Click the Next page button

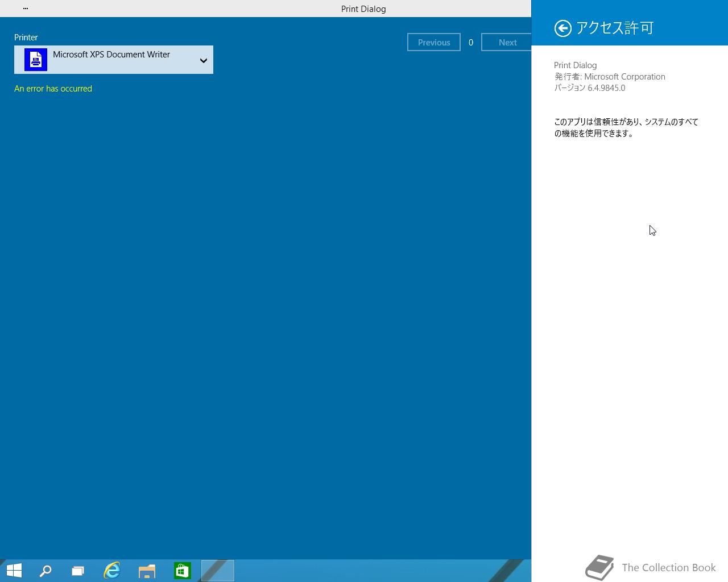coord(507,42)
